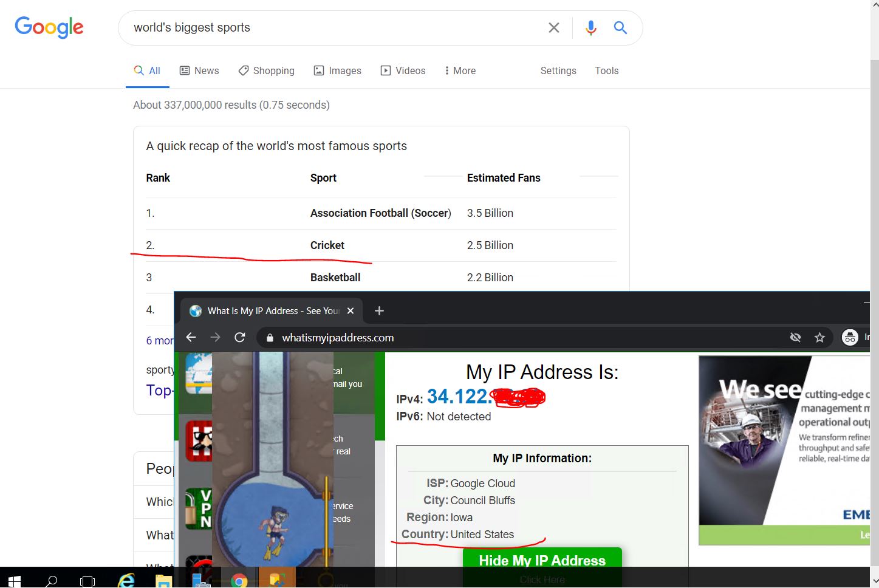Open the search Tools options
This screenshot has height=588, width=879.
[x=607, y=70]
